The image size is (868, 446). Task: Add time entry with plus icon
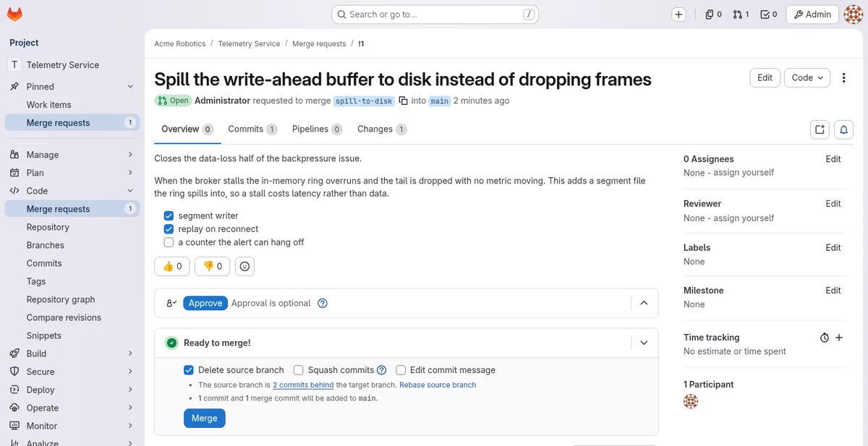click(839, 338)
